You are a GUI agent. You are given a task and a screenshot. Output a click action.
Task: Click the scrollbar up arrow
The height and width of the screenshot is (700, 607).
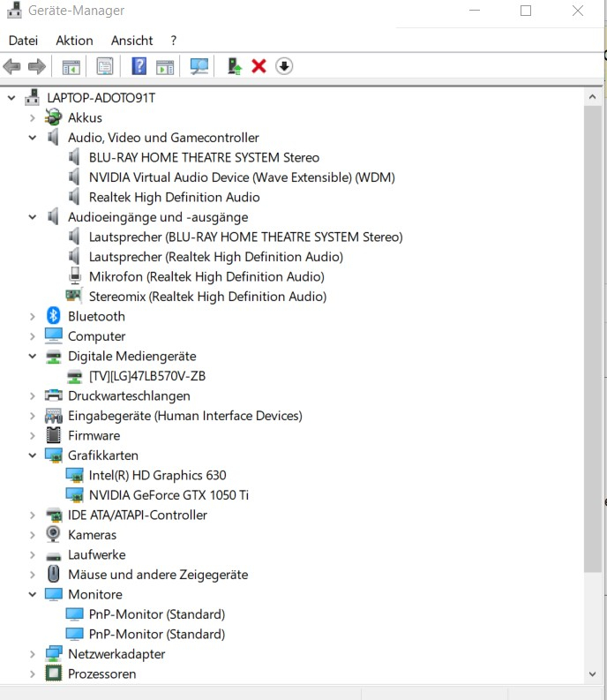[x=592, y=96]
